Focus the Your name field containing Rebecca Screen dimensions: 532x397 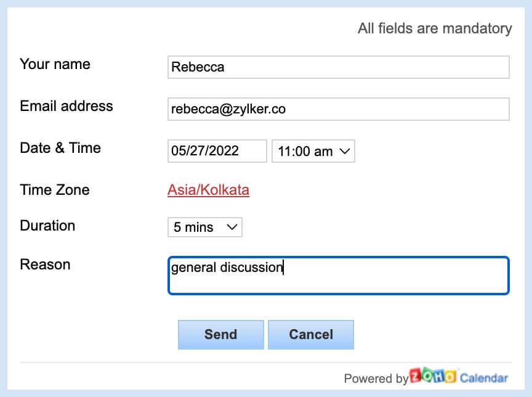pos(338,67)
